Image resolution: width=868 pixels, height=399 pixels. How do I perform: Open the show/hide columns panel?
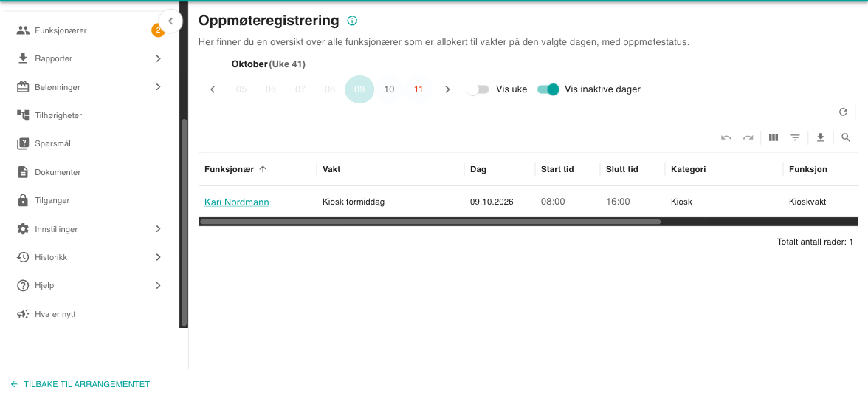click(x=774, y=137)
